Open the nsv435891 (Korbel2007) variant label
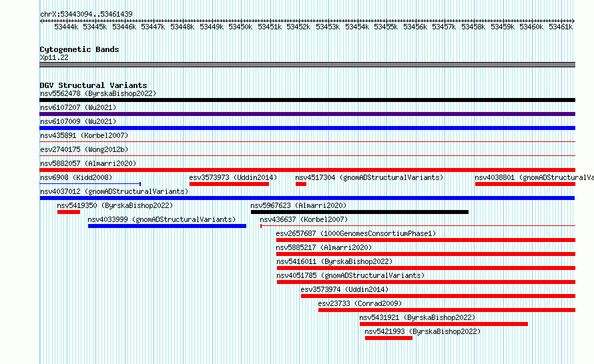594x364 pixels. tap(84, 135)
